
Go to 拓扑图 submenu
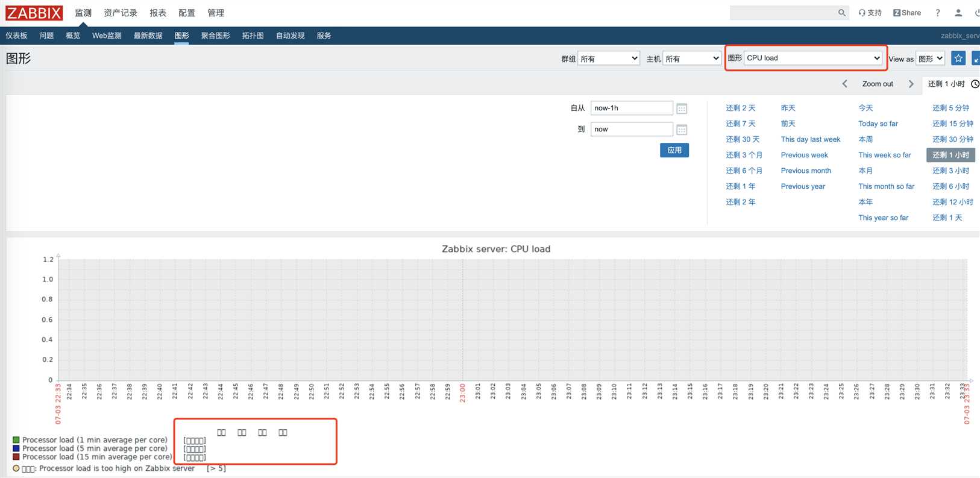[x=253, y=36]
